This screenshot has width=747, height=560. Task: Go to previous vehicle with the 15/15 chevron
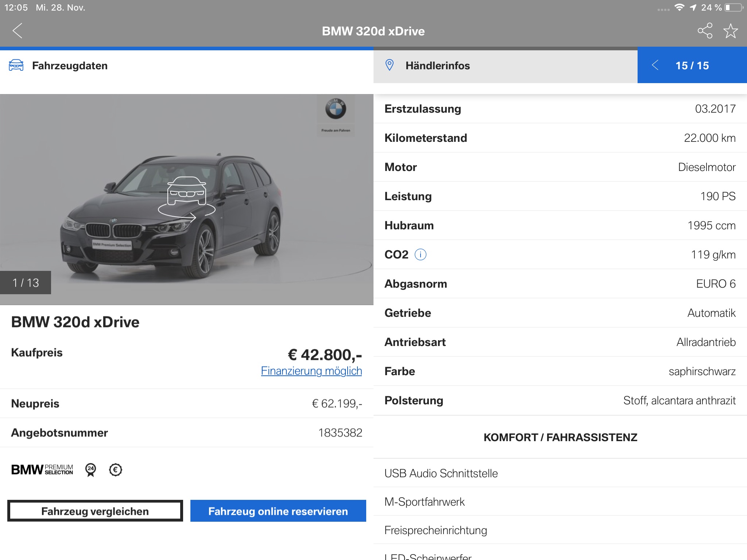click(655, 65)
